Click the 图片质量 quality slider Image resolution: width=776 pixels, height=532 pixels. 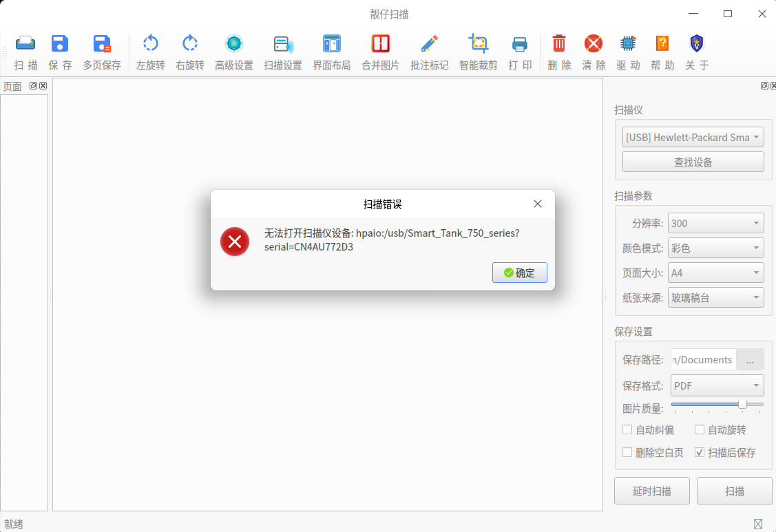tap(717, 405)
